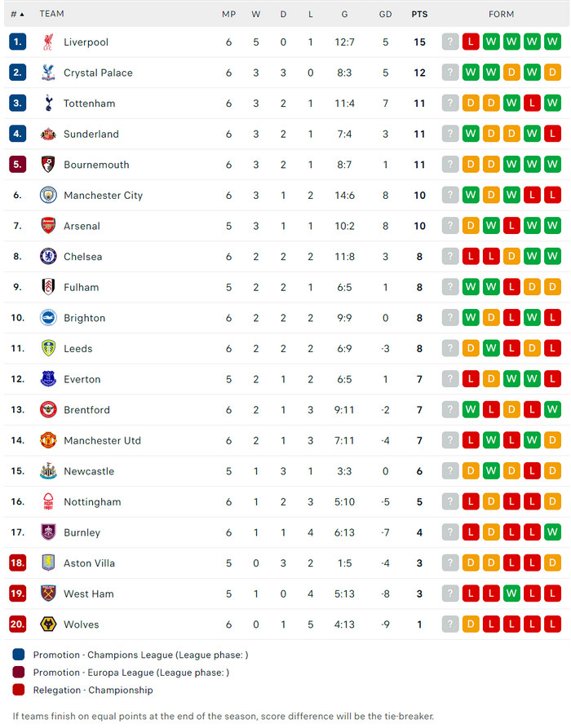This screenshot has width=571, height=728.
Task: Click the Arsenal club crest icon
Action: [48, 226]
